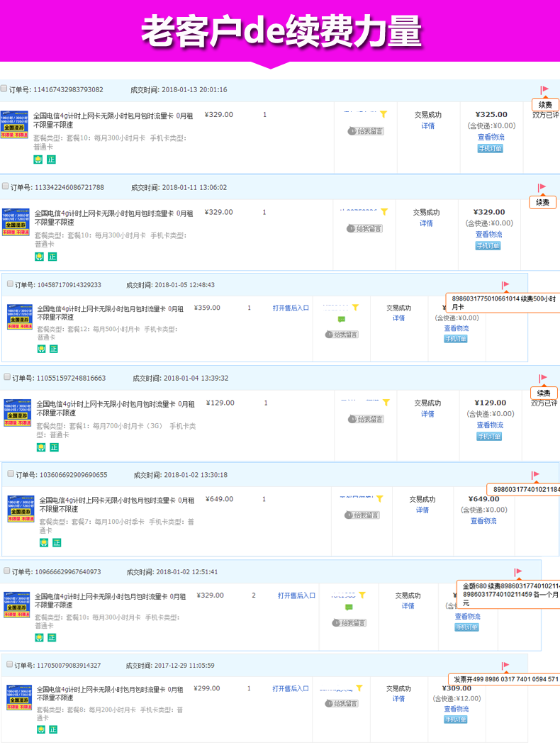560x750 pixels.
Task: Click yellow Wangwang icon in ¥649.00 order
Action: pyautogui.click(x=379, y=499)
